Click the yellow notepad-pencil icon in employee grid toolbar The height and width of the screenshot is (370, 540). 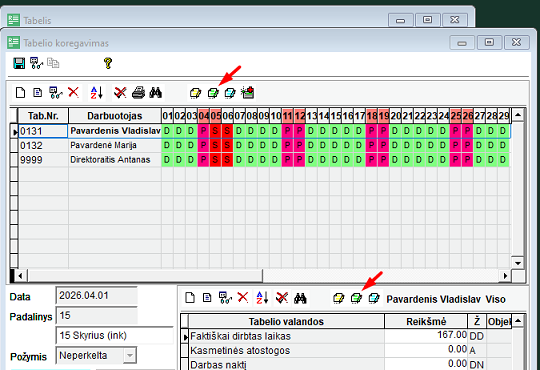196,93
